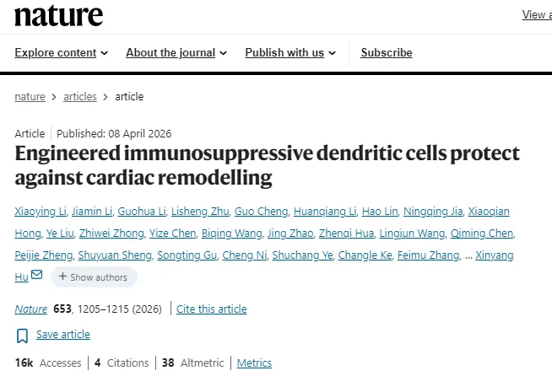Click the chevron next to Explore content

click(x=104, y=53)
